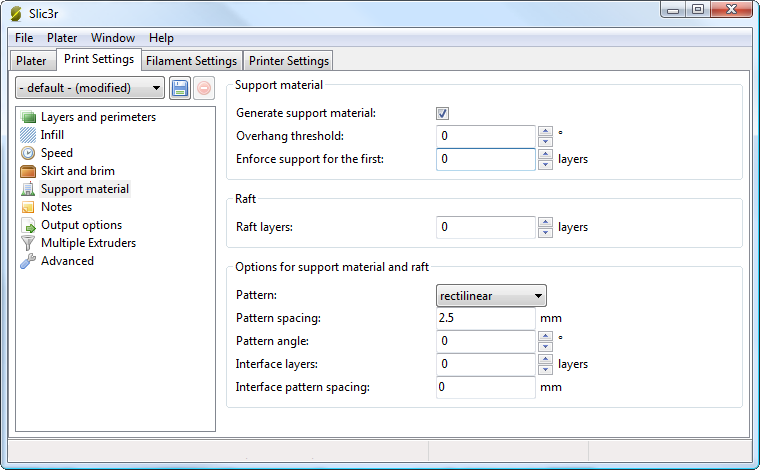Decrease Overhang threshold with down arrow
Viewport: 760px width, 470px height.
click(x=545, y=141)
